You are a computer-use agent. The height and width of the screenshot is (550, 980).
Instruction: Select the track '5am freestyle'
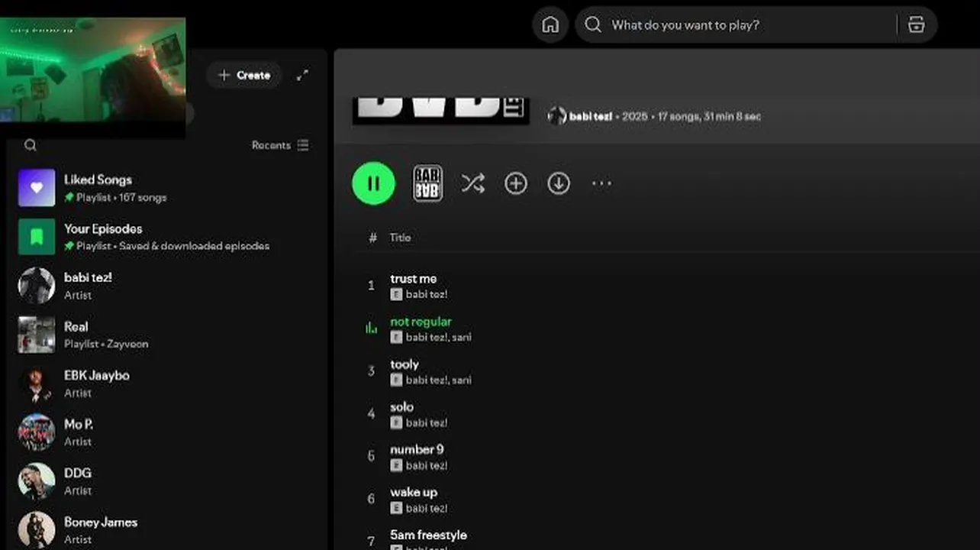pyautogui.click(x=428, y=535)
